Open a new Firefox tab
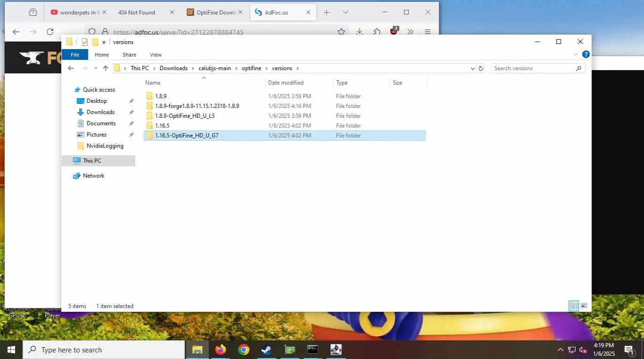Viewport: 644px width, 359px height. pos(327,13)
